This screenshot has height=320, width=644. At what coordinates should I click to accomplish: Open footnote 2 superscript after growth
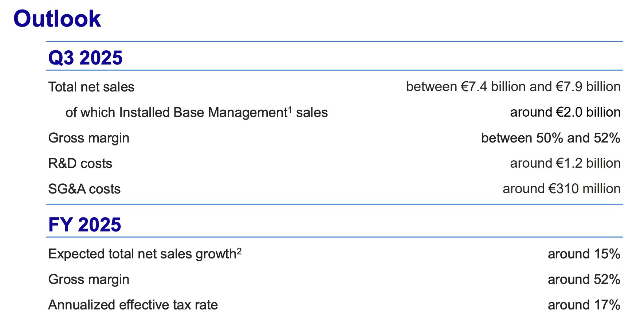coord(239,250)
